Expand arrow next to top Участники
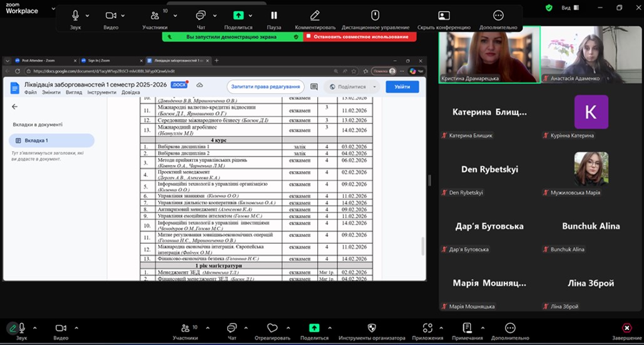 pos(175,16)
